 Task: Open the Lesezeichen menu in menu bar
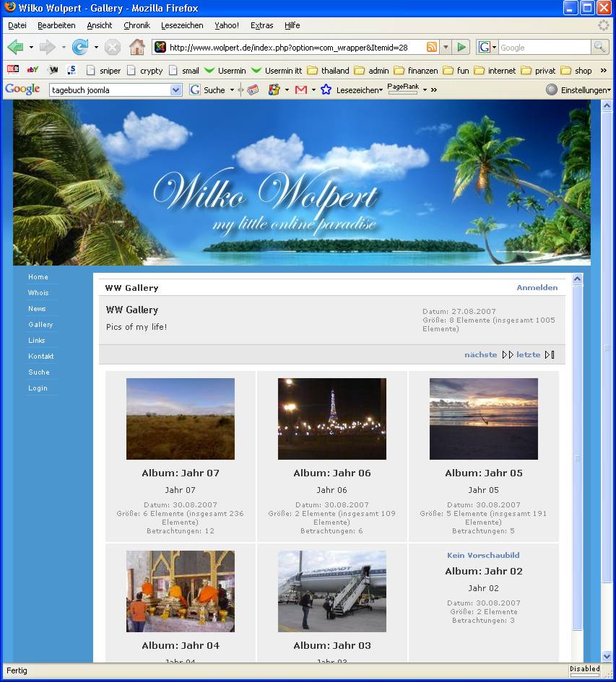tap(182, 25)
